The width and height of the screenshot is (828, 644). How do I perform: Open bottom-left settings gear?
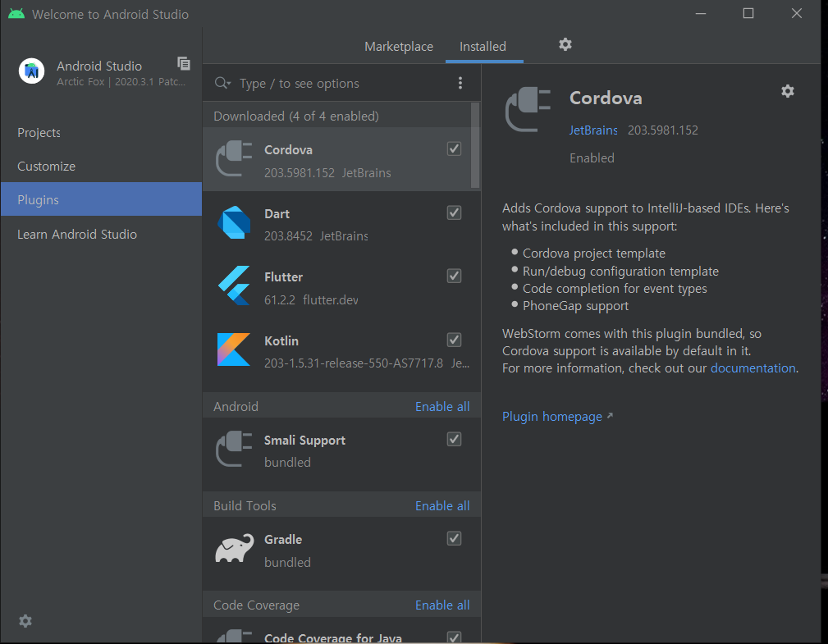coord(25,621)
